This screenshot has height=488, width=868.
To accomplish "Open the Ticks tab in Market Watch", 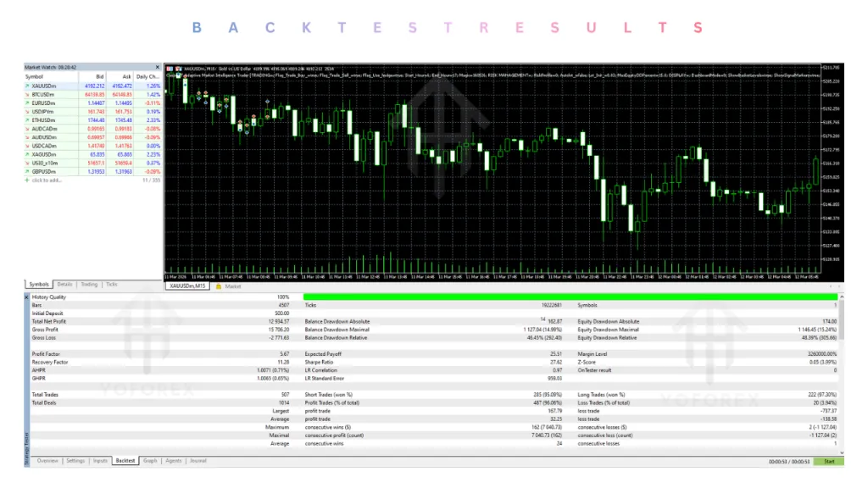I will [x=112, y=285].
